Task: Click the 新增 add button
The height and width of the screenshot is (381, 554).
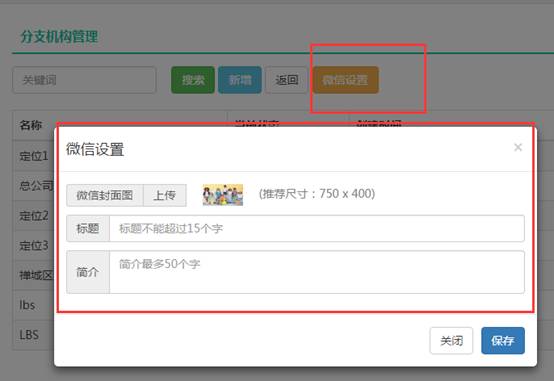Action: tap(240, 80)
